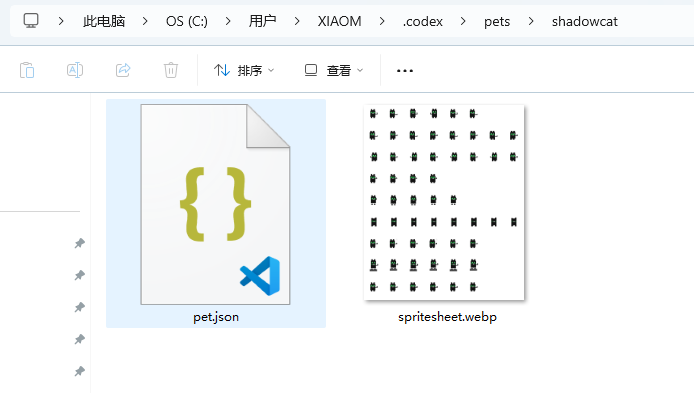Image resolution: width=694 pixels, height=393 pixels.
Task: Open the 查看 view dropdown
Action: point(334,70)
